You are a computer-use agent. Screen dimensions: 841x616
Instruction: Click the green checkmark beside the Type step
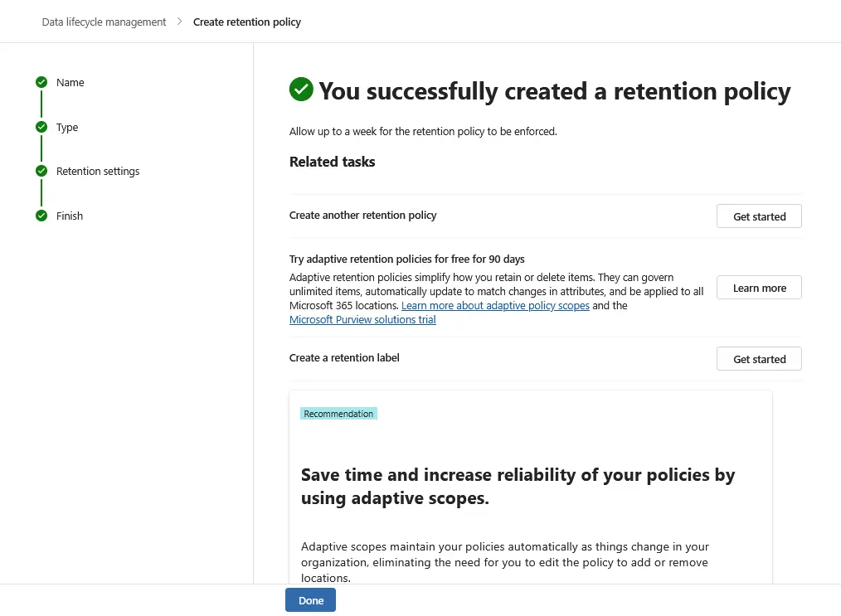[x=41, y=127]
